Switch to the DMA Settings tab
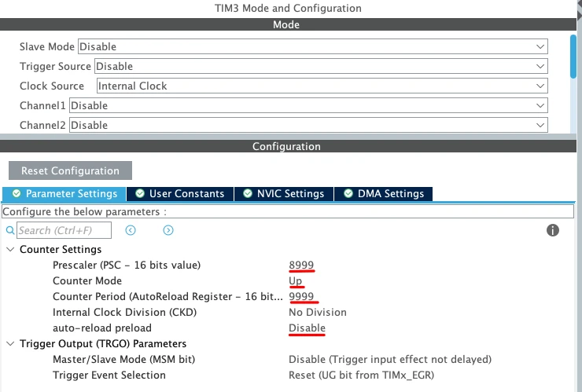The width and height of the screenshot is (582, 392). 384,193
